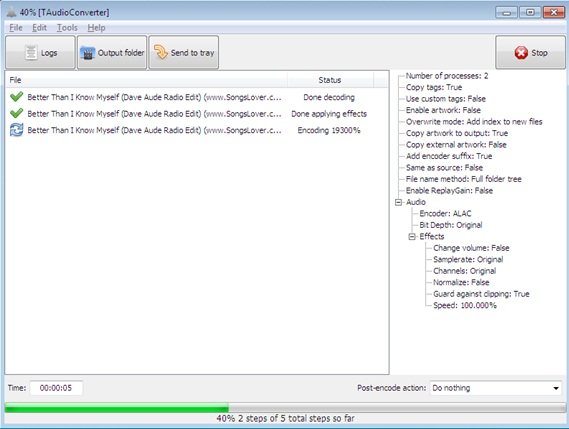This screenshot has height=429, width=569.
Task: Click the Logs document icon
Action: tap(31, 53)
